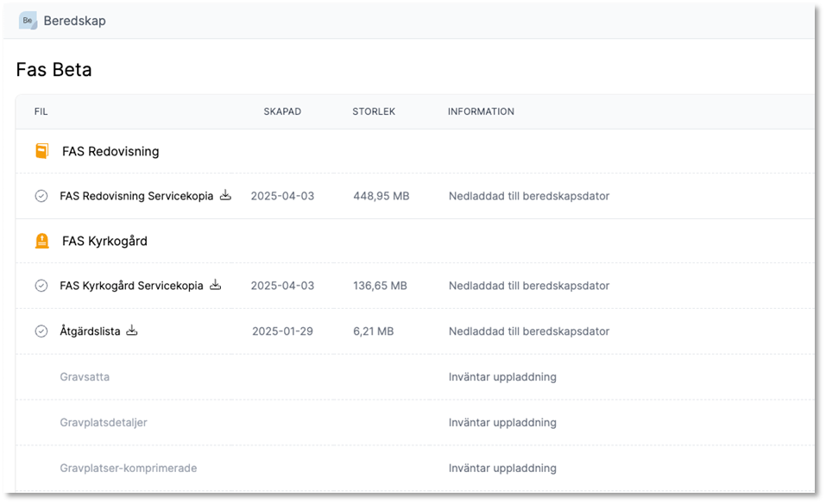Click 'Inväntar uppladdning' status for Gravsatta
The width and height of the screenshot is (826, 504).
click(x=502, y=377)
